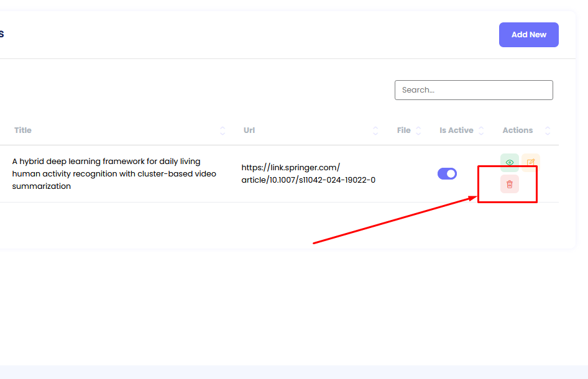Sort table by Is Active header

point(456,130)
